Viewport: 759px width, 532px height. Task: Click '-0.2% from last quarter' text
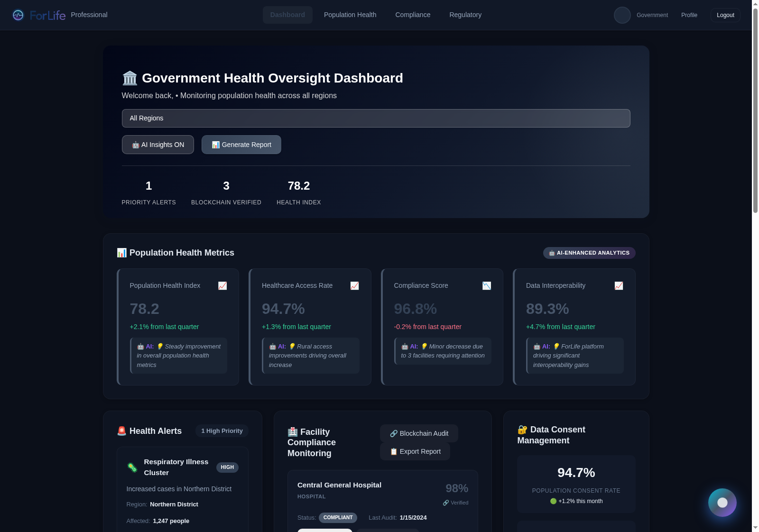[427, 327]
